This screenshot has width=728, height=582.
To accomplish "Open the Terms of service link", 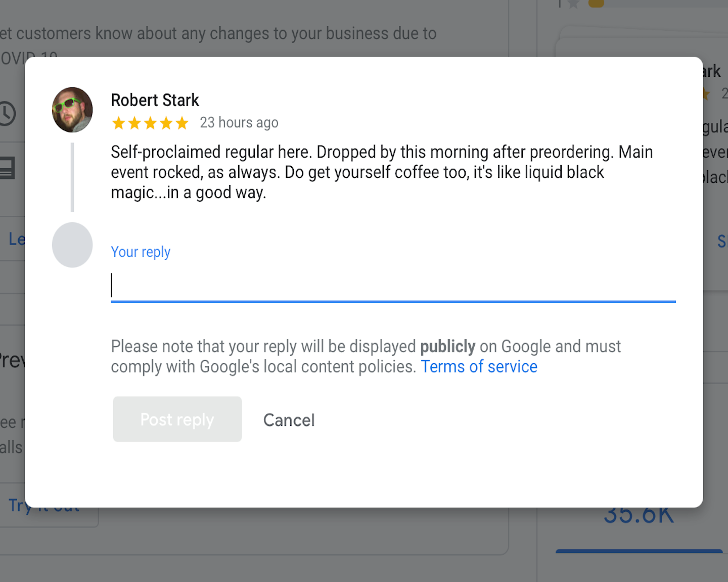I will tap(479, 367).
